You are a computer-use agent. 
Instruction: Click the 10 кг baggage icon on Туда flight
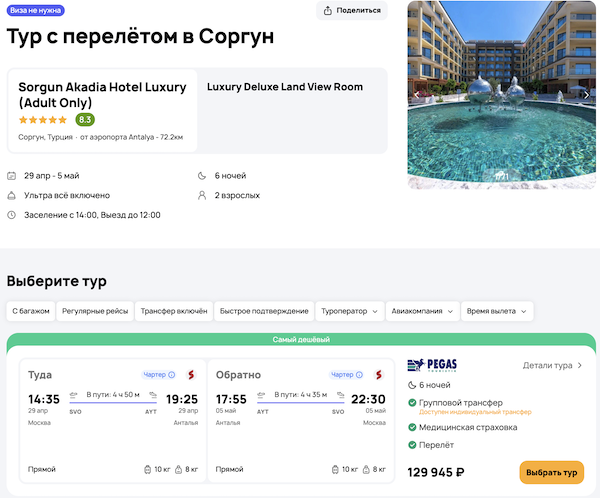(147, 469)
